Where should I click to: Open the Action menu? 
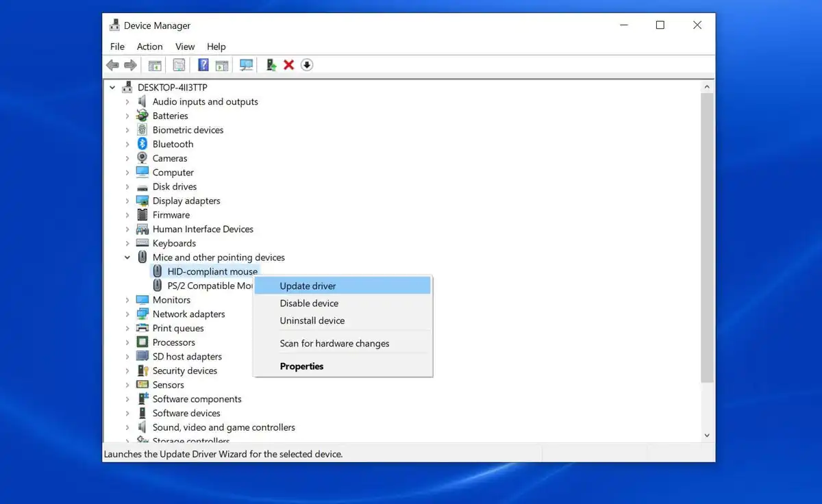pos(149,46)
